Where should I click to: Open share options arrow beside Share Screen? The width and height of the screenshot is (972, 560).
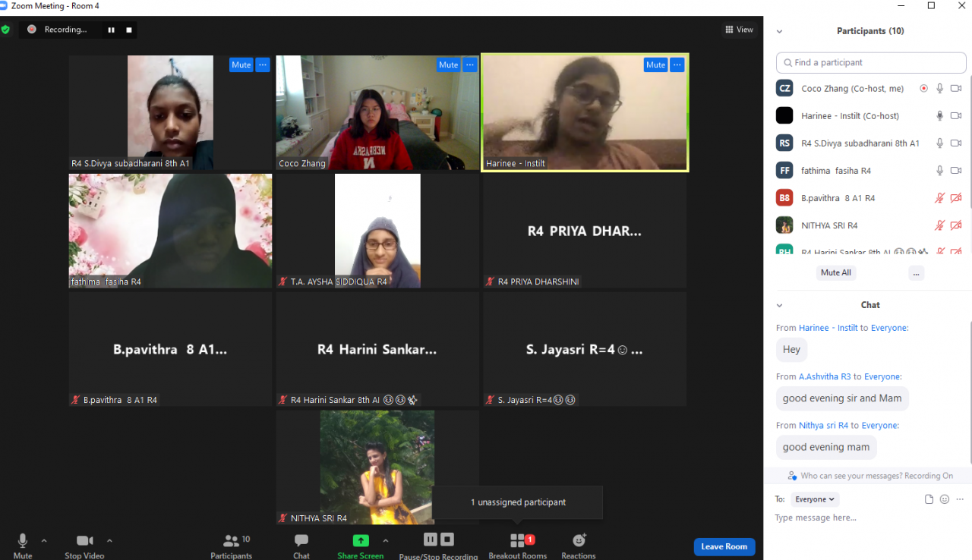point(386,541)
